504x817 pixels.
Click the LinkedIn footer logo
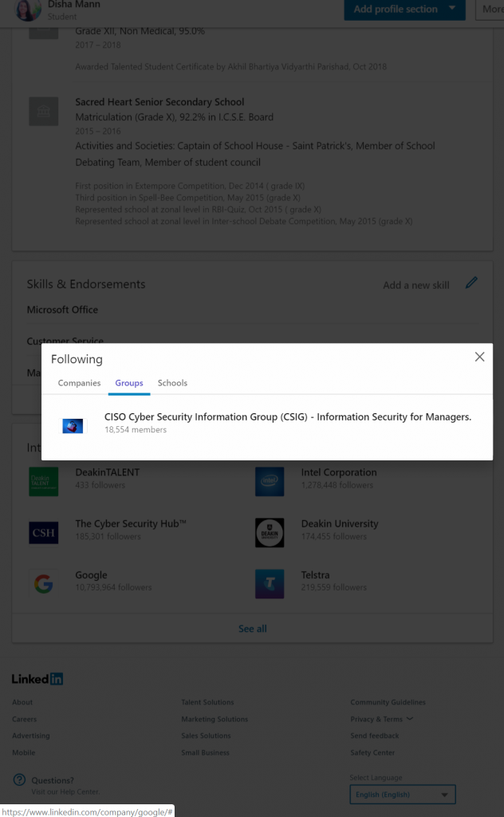click(37, 679)
